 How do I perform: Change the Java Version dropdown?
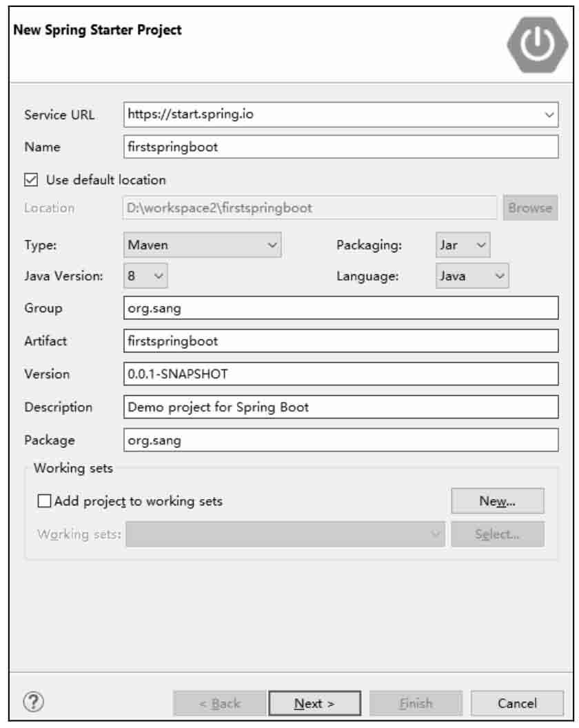click(145, 276)
